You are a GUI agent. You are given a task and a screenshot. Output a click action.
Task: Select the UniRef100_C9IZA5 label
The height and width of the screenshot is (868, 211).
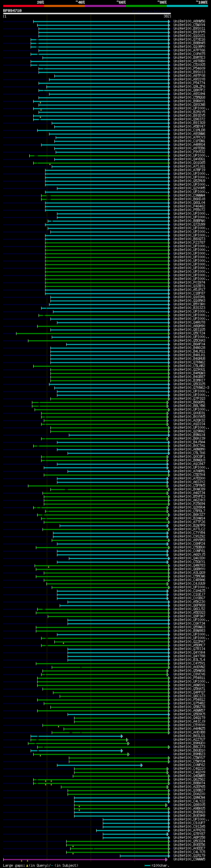click(189, 826)
